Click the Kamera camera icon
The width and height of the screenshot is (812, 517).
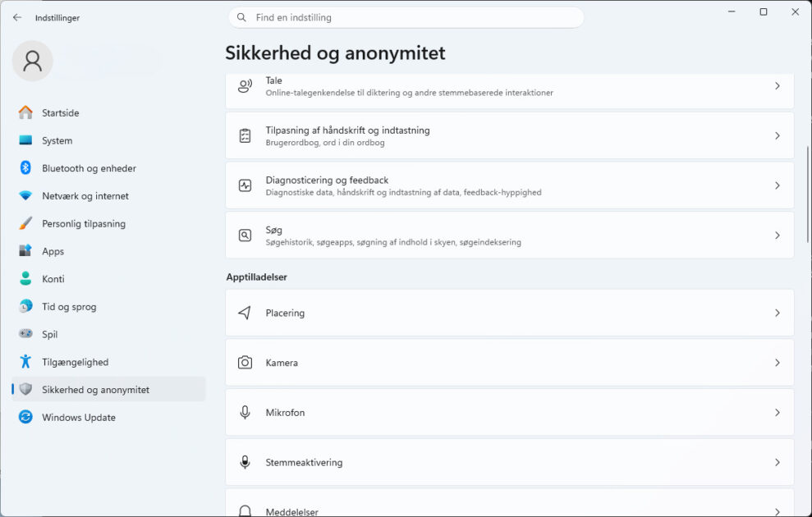245,362
